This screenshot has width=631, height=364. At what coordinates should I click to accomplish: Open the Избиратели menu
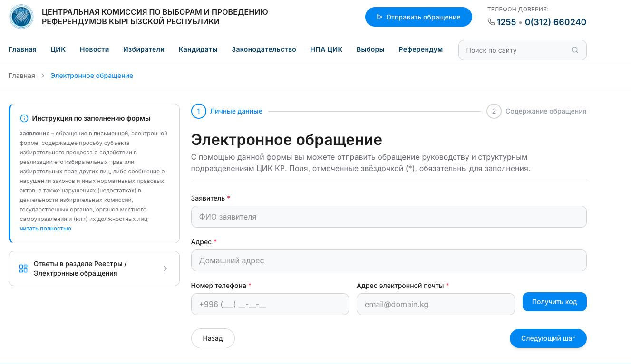click(x=144, y=49)
